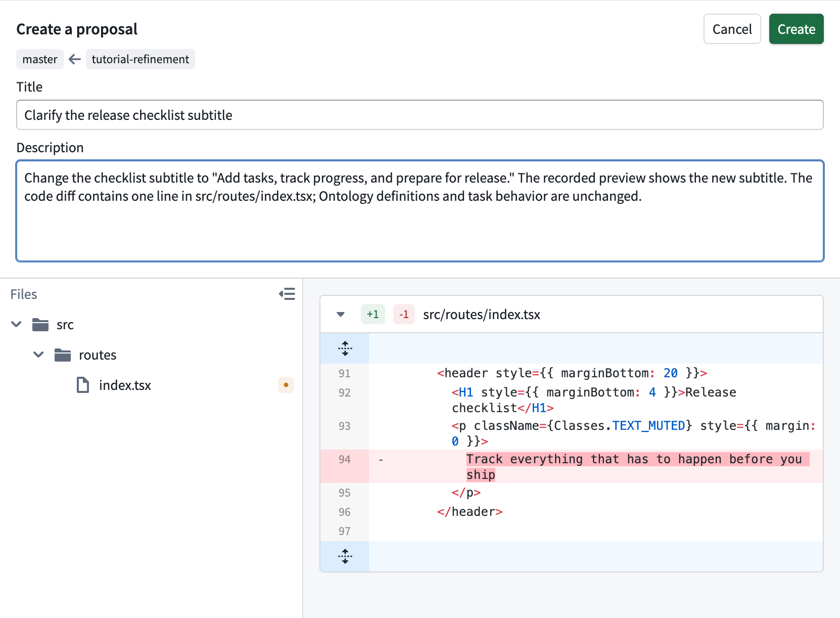Click the arrow between branch names
Viewport: 840px width, 618px height.
pos(75,59)
